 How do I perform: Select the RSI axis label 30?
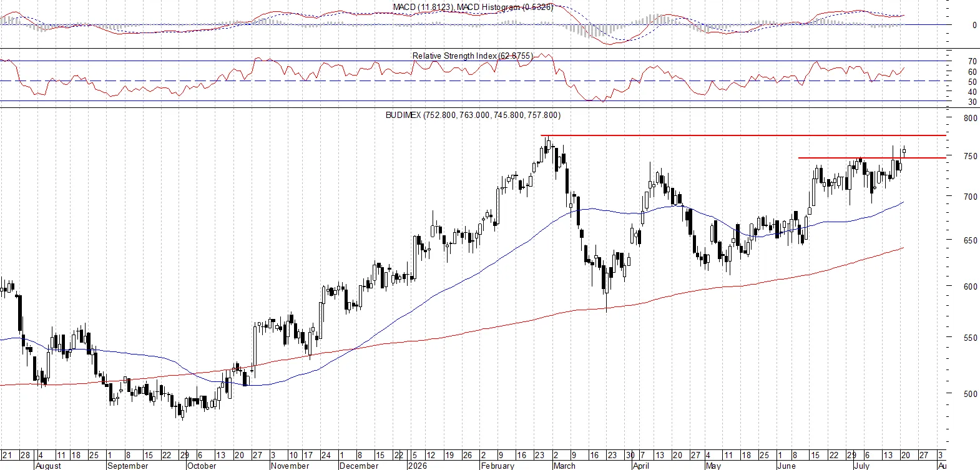972,102
